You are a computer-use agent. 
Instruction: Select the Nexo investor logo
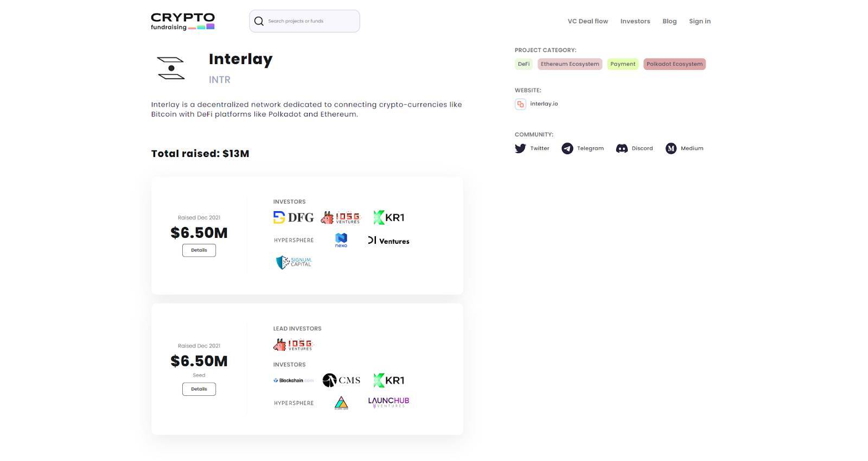click(341, 240)
